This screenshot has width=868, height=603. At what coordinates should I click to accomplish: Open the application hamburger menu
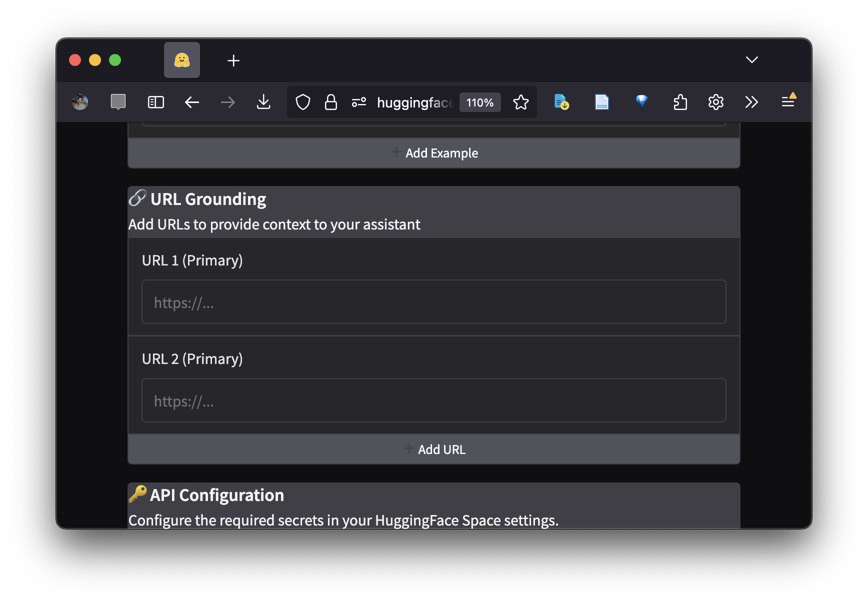(x=788, y=102)
